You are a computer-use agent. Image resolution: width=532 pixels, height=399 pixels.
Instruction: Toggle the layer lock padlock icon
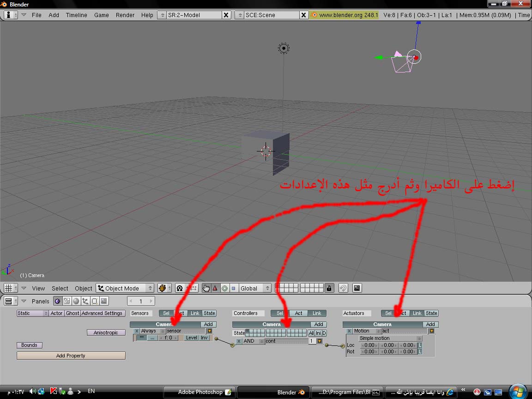pos(329,288)
